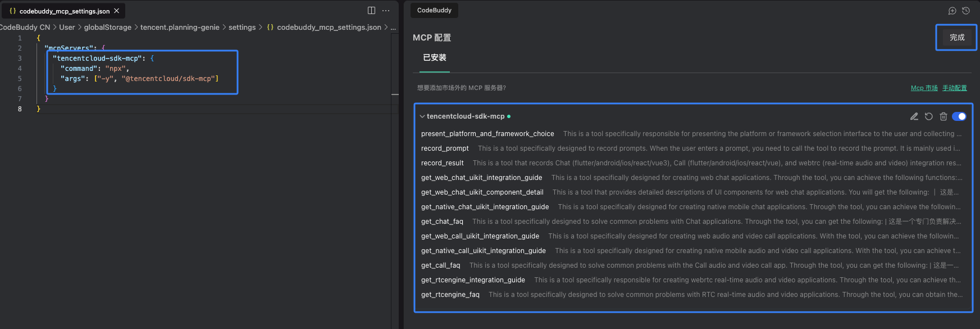Click the 完成 button
Screen dimensions: 980x329
(957, 38)
